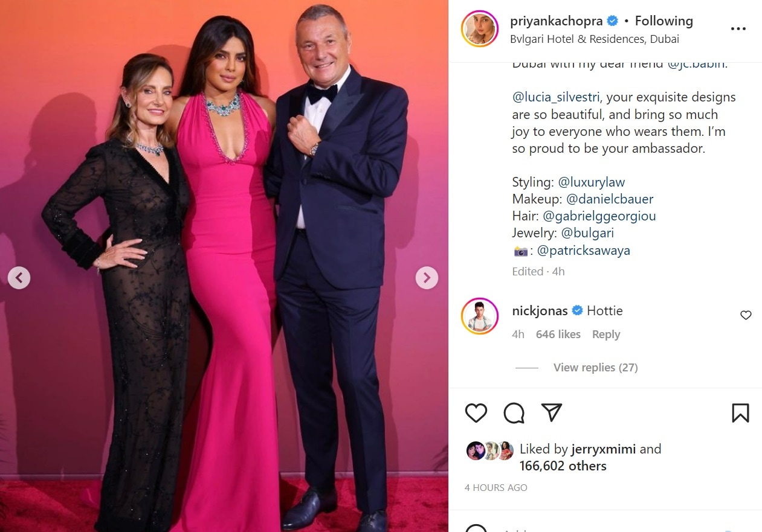762x532 pixels.
Task: Save the post with the bookmark icon
Action: point(740,413)
